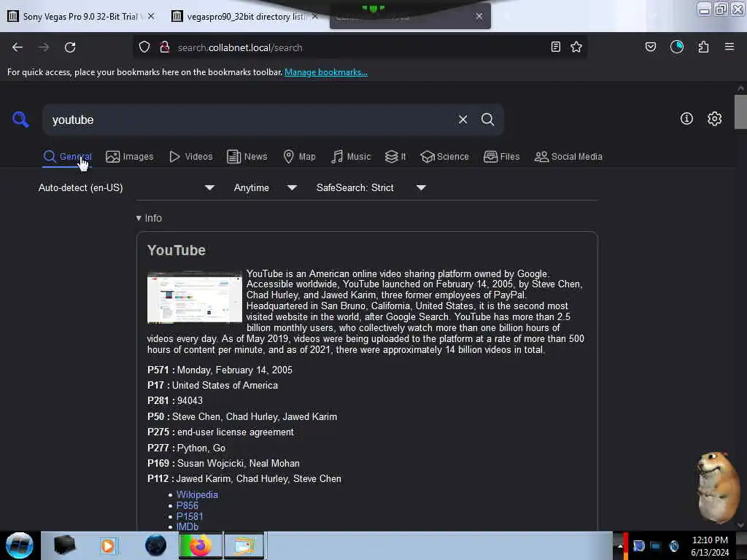The height and width of the screenshot is (560, 747).
Task: Click the page vertical scrollbar thumb
Action: click(x=740, y=112)
